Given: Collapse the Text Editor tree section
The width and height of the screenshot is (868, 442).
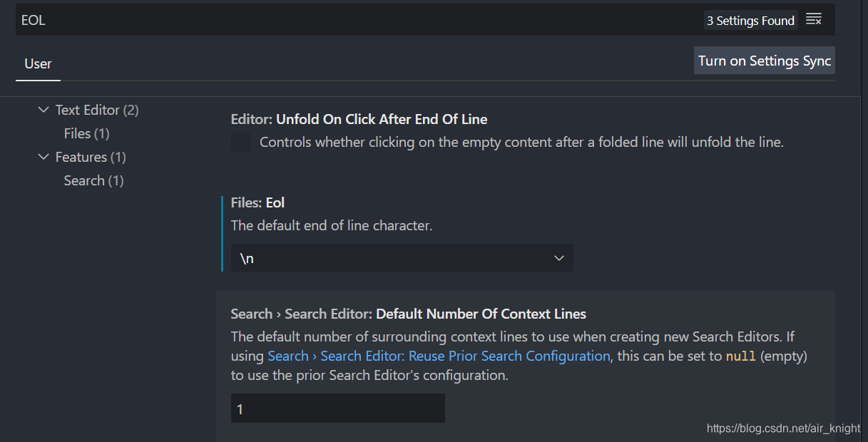Looking at the screenshot, I should pyautogui.click(x=44, y=110).
